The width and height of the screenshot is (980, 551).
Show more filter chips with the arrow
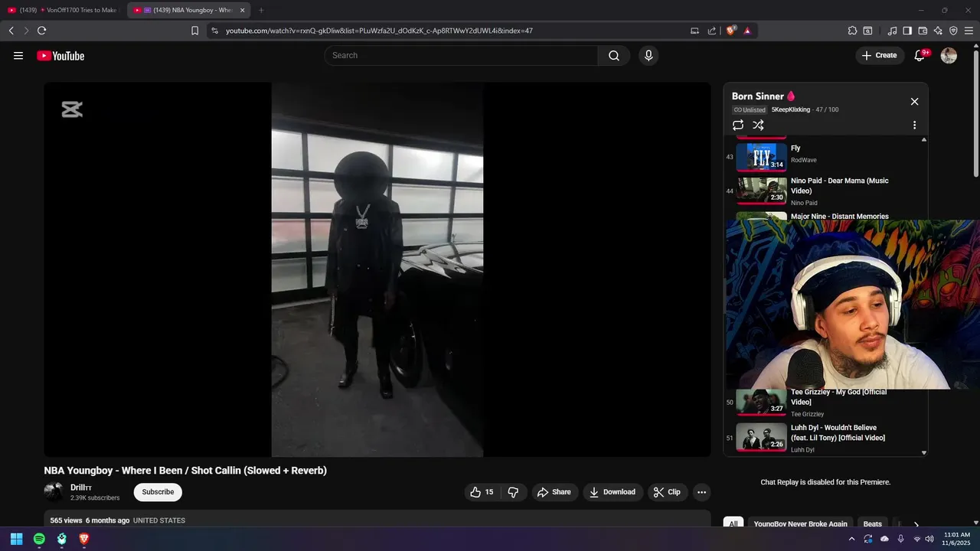tap(916, 524)
